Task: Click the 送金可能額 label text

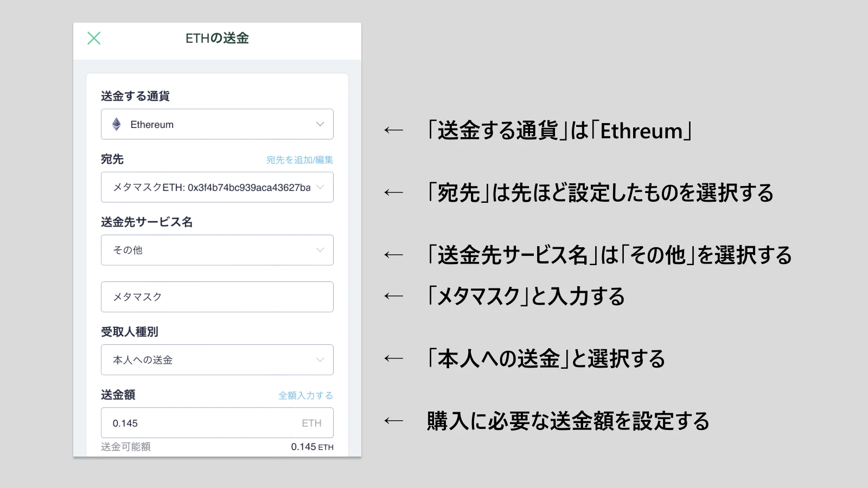Action: (126, 447)
